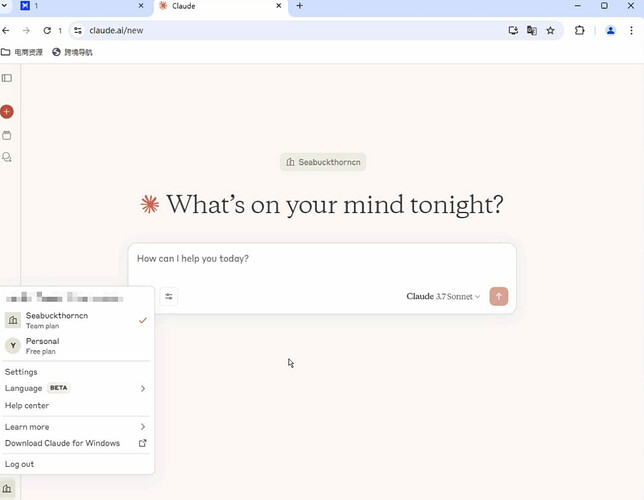Viewport: 644px width, 500px height.
Task: Open Chrome three-dot menu
Action: (x=631, y=30)
